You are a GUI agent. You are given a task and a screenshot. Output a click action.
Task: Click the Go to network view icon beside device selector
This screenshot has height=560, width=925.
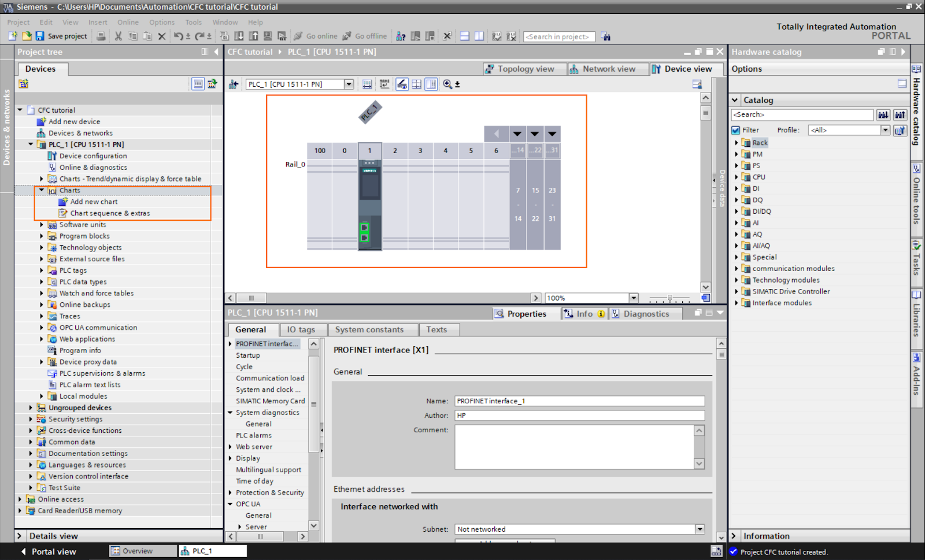click(x=234, y=84)
